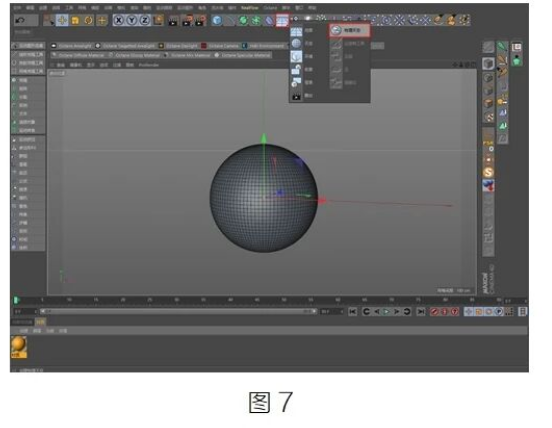Toggle the coordinate system cube icon

pyautogui.click(x=158, y=20)
